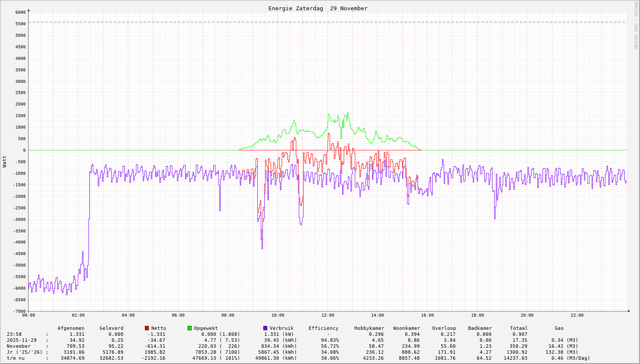Select the 't/m nu' row label
Image resolution: width=640 pixels, height=364 pixels.
pyautogui.click(x=15, y=358)
